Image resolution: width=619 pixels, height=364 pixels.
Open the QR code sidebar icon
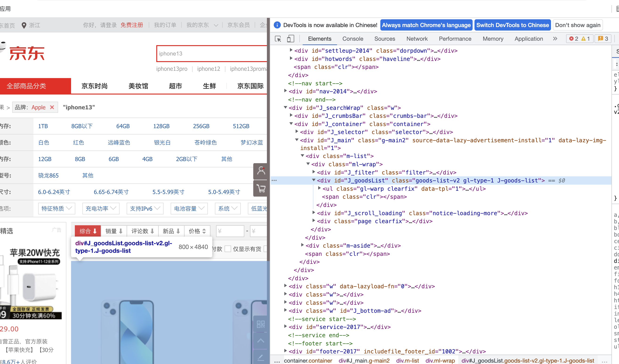(261, 324)
